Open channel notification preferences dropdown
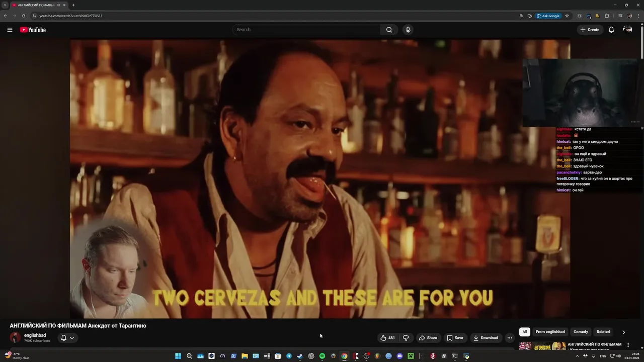Screen dimensions: 644x362 point(67,338)
